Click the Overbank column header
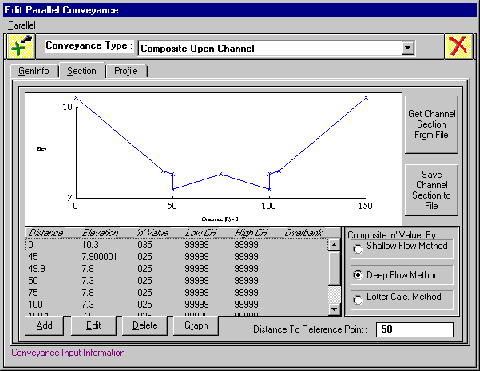Viewport: 480px width, 371px height. click(303, 233)
